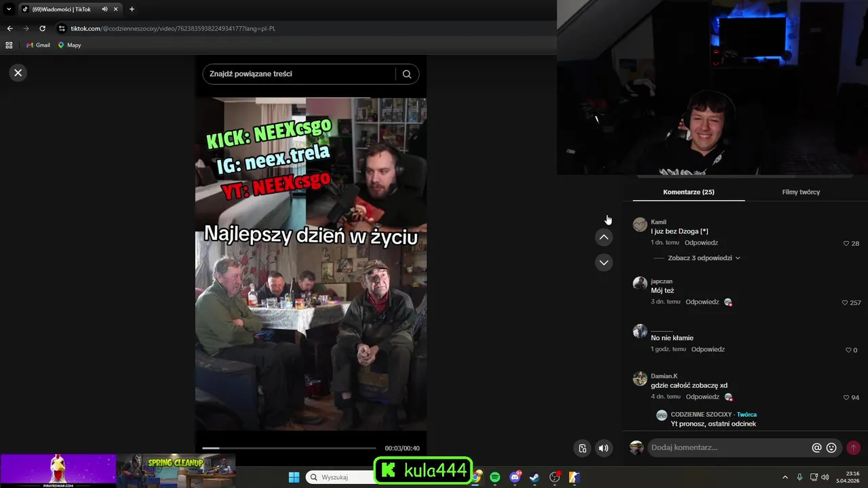
Task: Open Steam from the taskbar
Action: [534, 477]
